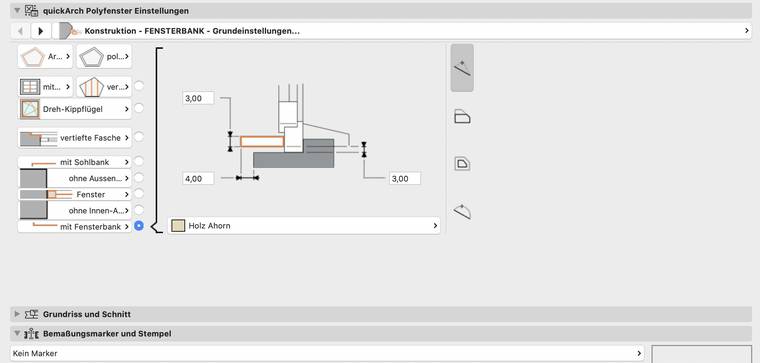This screenshot has height=363, width=760.
Task: Go to next settings page arrow
Action: tap(41, 31)
